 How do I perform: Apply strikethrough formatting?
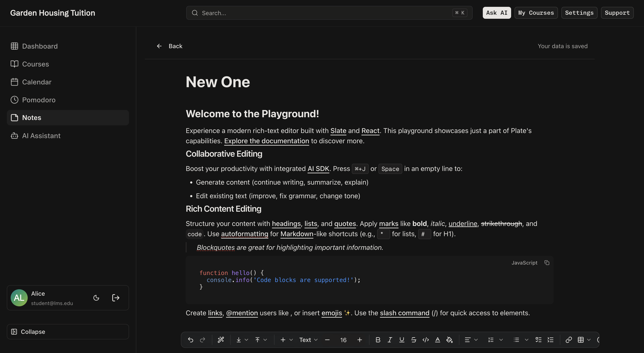414,340
